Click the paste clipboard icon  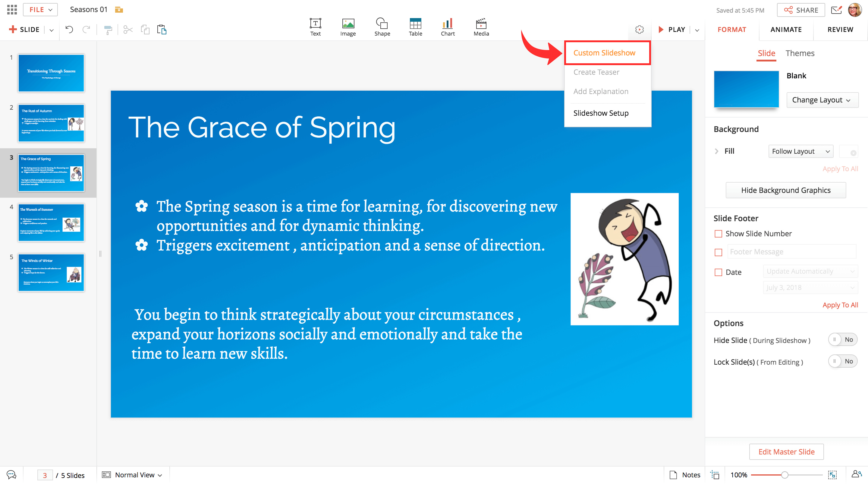(x=162, y=30)
